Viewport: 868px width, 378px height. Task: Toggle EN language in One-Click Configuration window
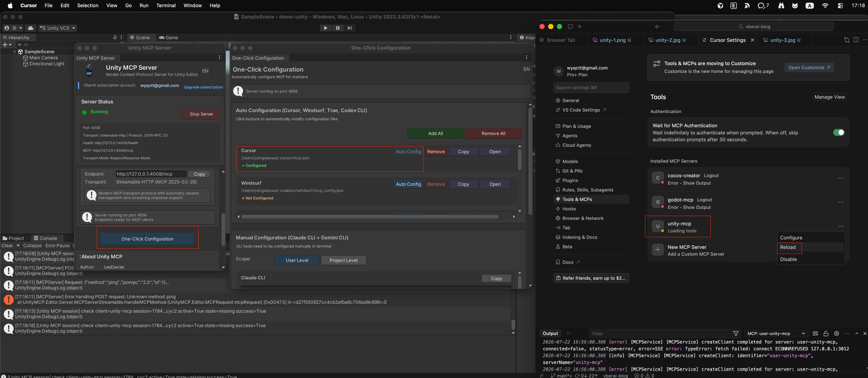click(x=526, y=69)
